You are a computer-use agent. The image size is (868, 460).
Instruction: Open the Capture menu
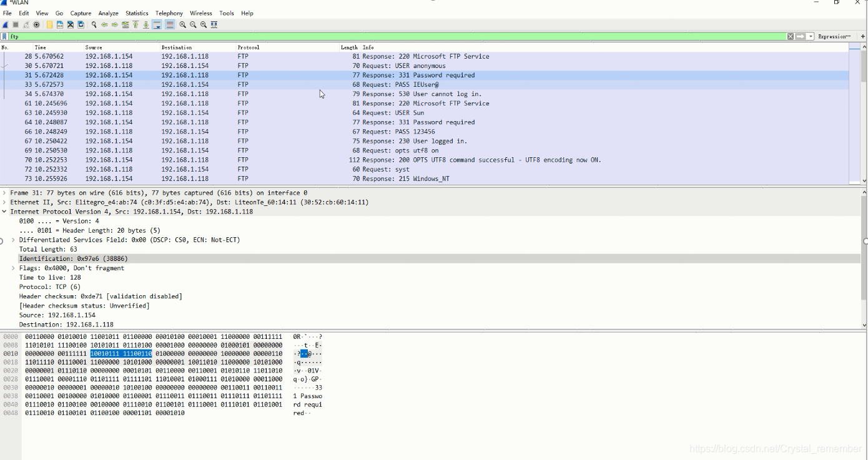pyautogui.click(x=81, y=13)
